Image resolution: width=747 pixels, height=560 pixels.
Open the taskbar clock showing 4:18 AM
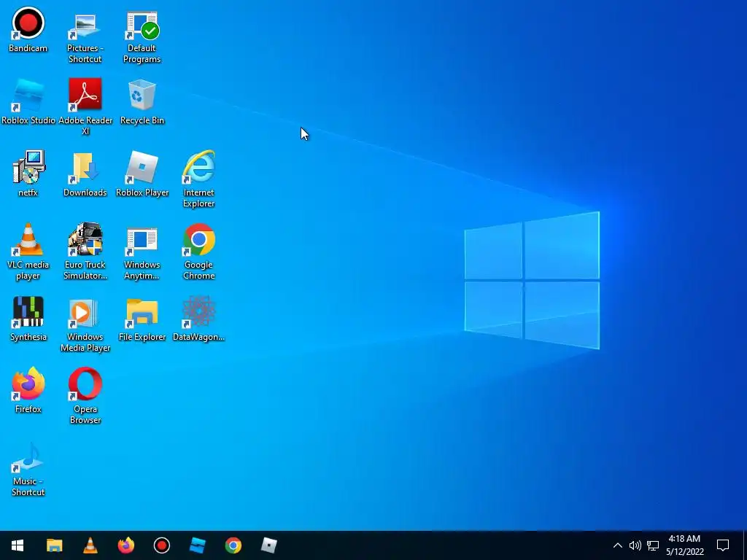(x=684, y=545)
